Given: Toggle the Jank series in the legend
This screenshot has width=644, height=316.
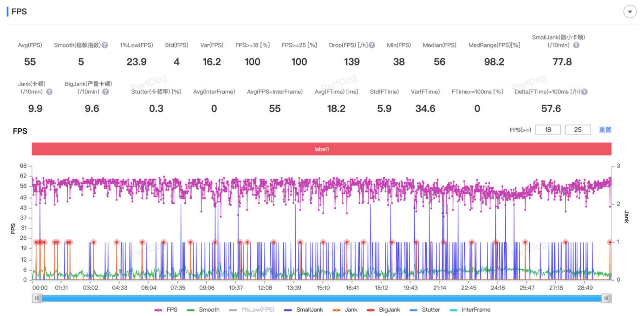Looking at the screenshot, I should pyautogui.click(x=345, y=310).
